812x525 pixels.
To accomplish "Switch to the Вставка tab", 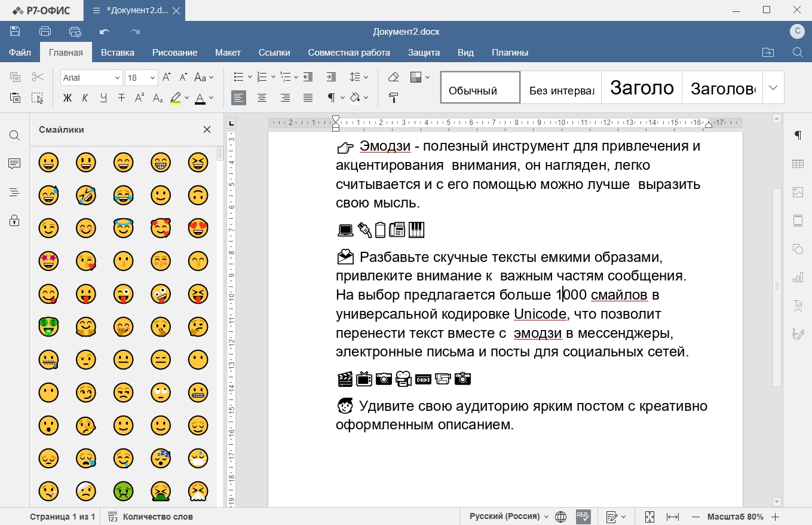I will (x=117, y=53).
